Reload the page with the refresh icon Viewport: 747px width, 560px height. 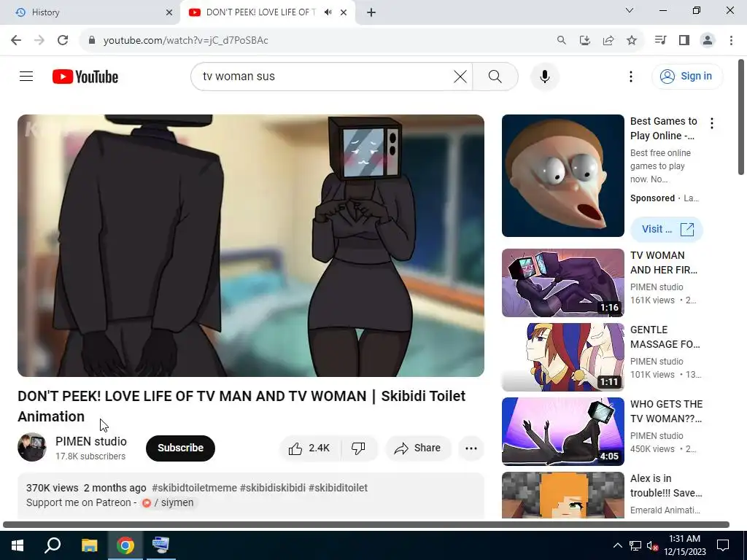point(63,40)
